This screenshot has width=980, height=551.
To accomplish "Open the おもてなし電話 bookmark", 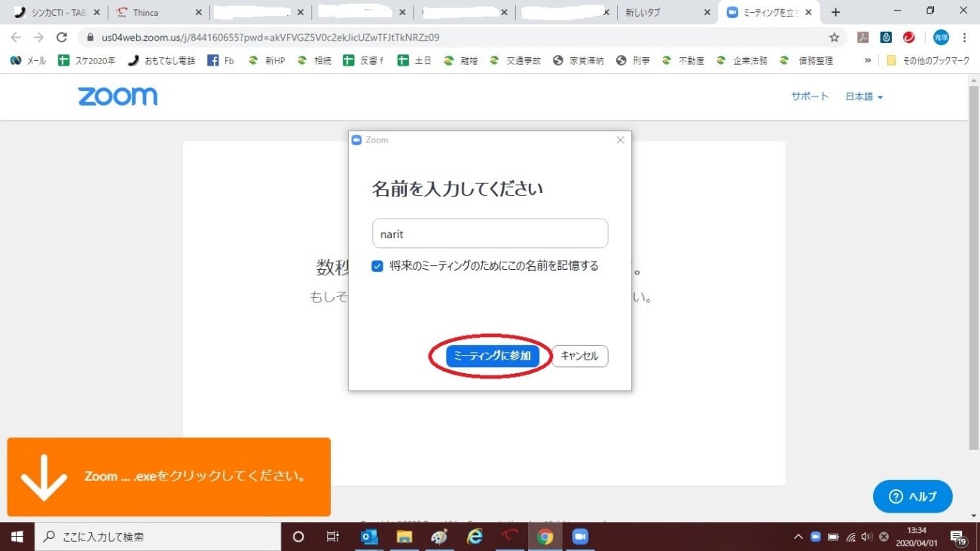I will coord(161,60).
